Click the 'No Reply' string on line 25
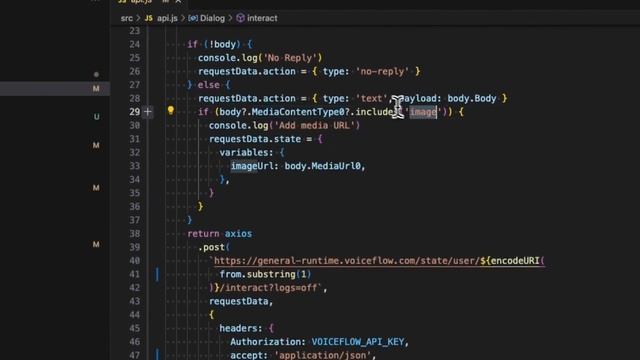 pyautogui.click(x=289, y=58)
